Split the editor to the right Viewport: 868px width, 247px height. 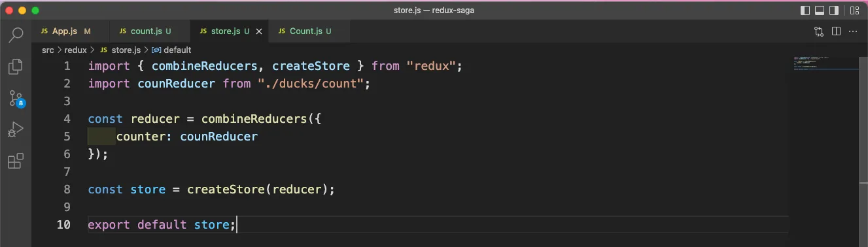(836, 31)
